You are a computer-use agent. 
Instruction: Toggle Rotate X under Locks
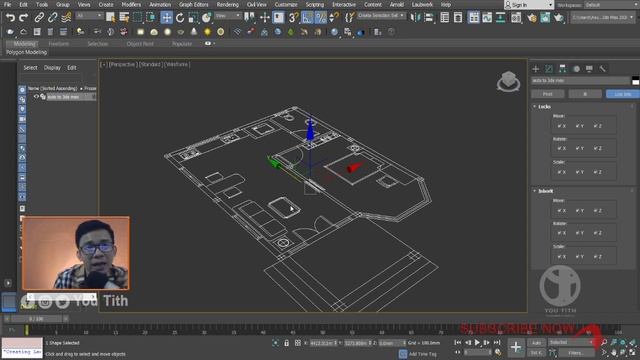point(562,149)
